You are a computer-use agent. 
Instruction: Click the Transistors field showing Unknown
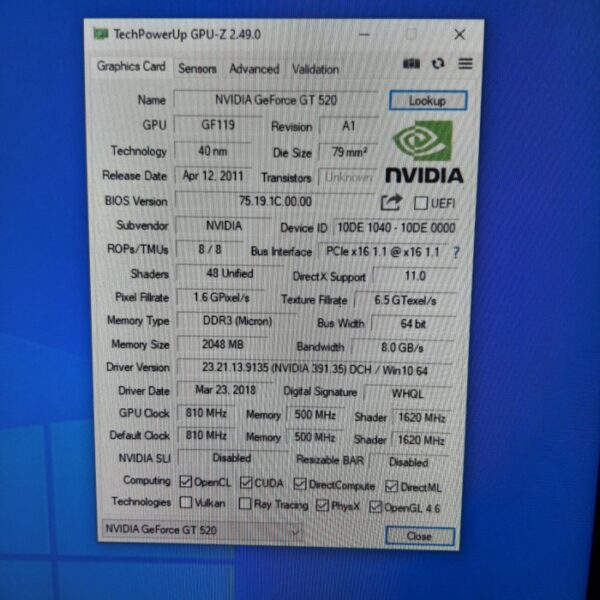(348, 177)
